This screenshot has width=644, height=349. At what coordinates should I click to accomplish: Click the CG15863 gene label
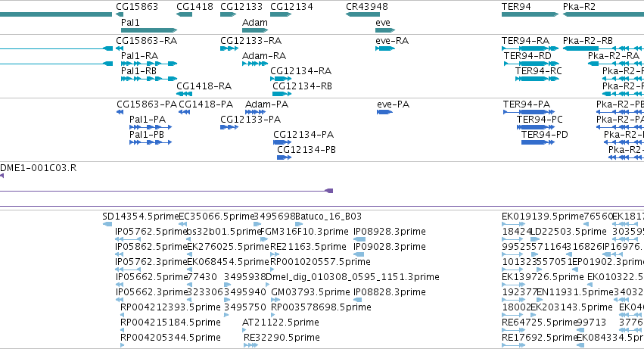[137, 7]
